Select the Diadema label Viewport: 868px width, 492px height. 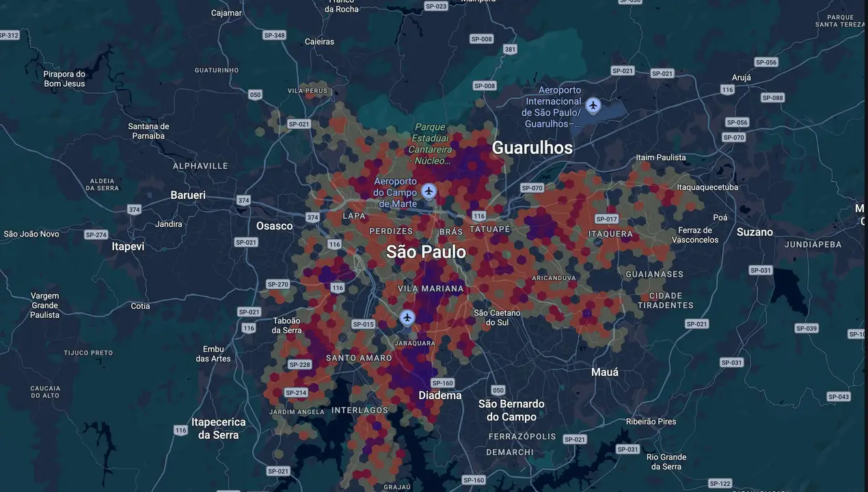coord(440,395)
